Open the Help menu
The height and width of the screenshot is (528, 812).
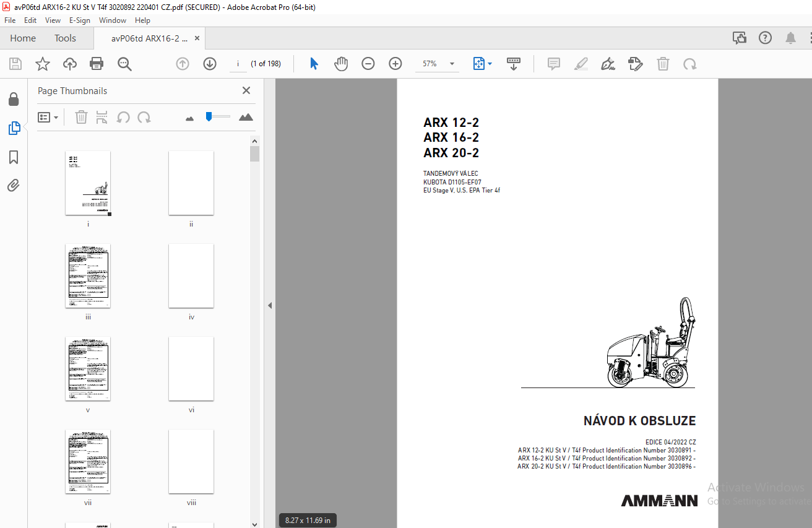coord(142,20)
